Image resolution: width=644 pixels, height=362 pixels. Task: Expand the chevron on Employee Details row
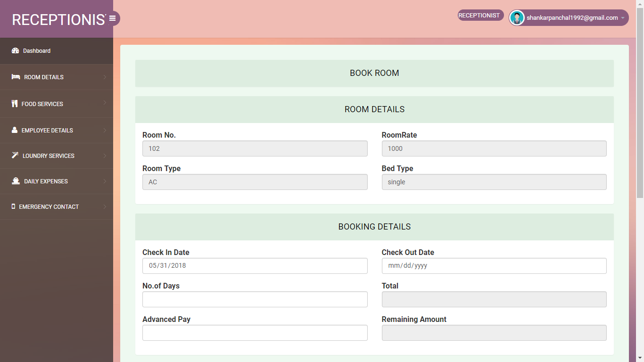(105, 130)
